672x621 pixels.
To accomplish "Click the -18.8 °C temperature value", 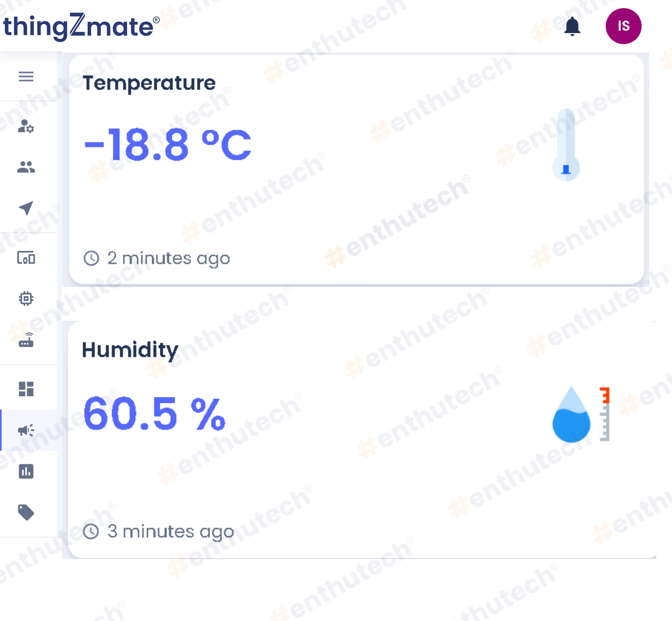I will pyautogui.click(x=167, y=144).
